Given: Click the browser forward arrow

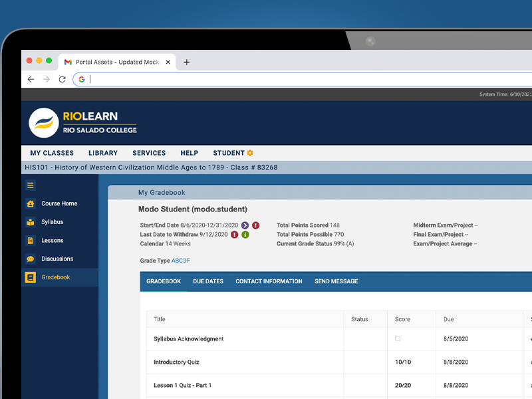Looking at the screenshot, I should [47, 79].
